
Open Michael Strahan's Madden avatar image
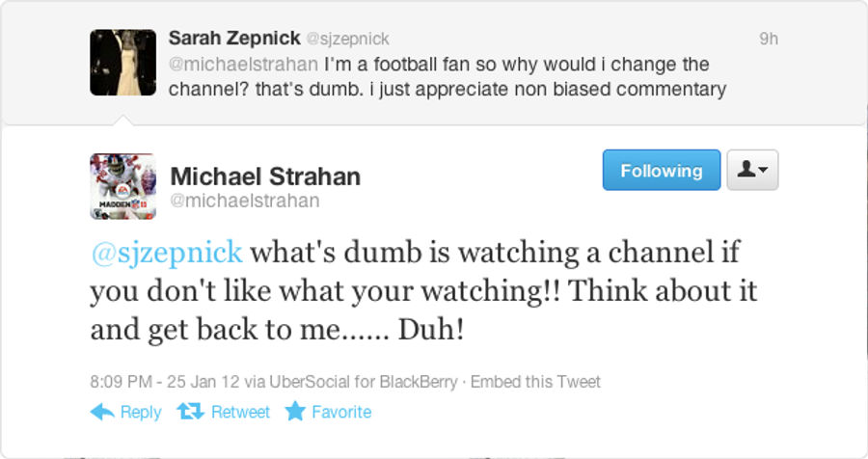point(122,187)
